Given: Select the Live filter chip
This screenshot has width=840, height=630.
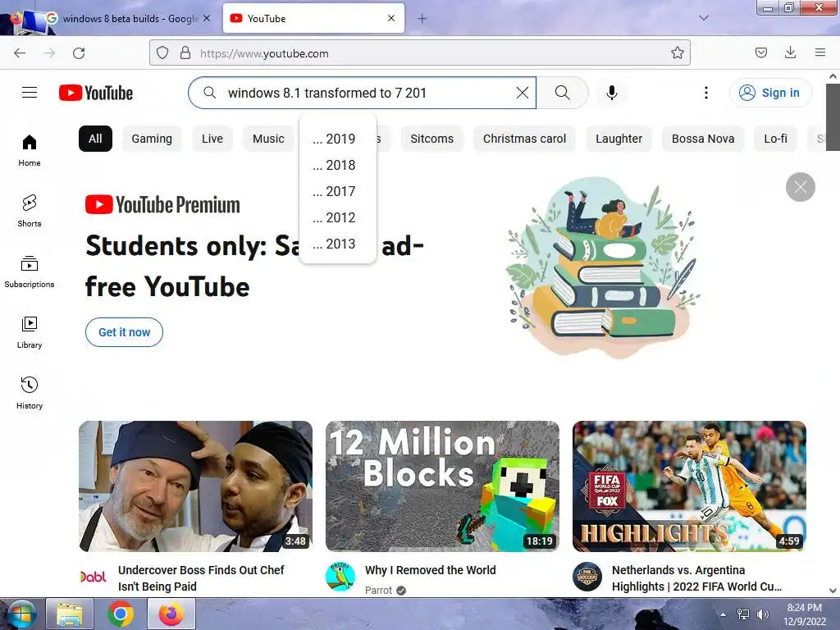Looking at the screenshot, I should point(212,139).
